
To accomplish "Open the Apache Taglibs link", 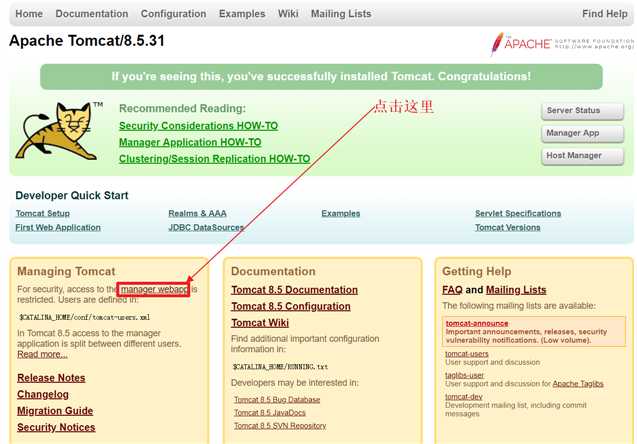I will tap(578, 383).
